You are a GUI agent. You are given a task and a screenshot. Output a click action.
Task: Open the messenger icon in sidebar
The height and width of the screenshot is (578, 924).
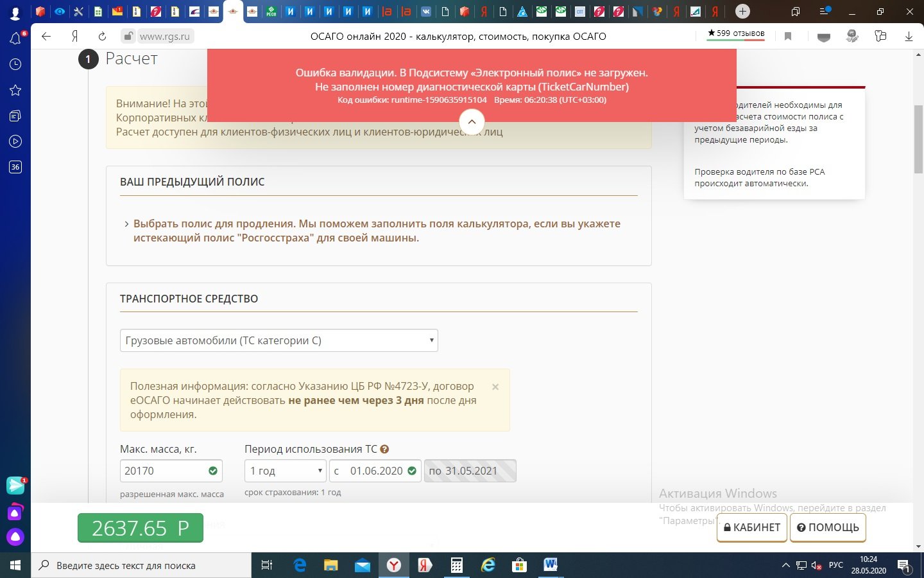[x=15, y=486]
